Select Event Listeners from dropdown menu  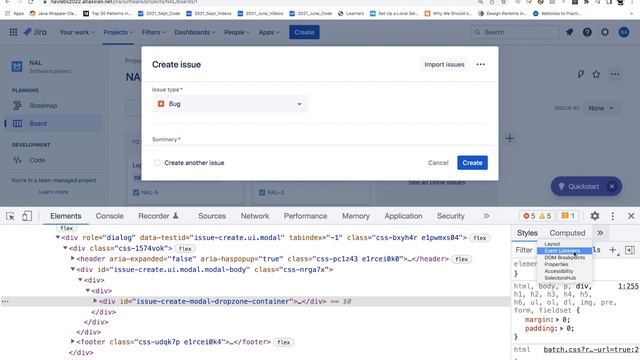pos(564,251)
